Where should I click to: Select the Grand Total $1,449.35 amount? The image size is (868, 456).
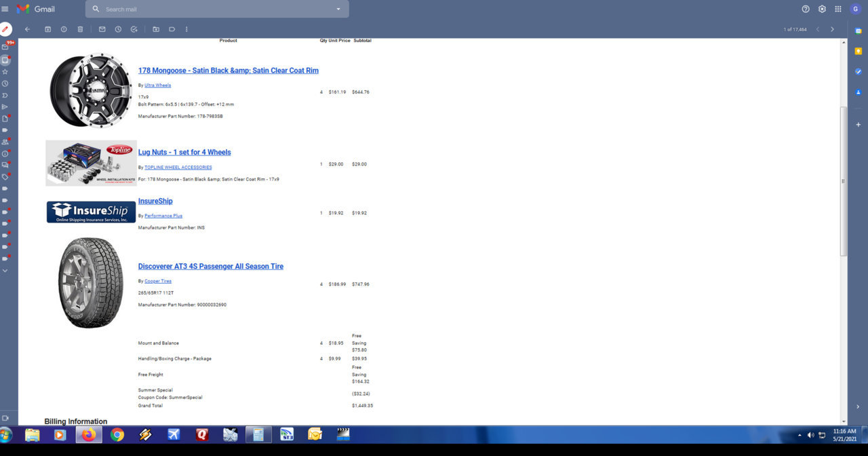(x=362, y=406)
